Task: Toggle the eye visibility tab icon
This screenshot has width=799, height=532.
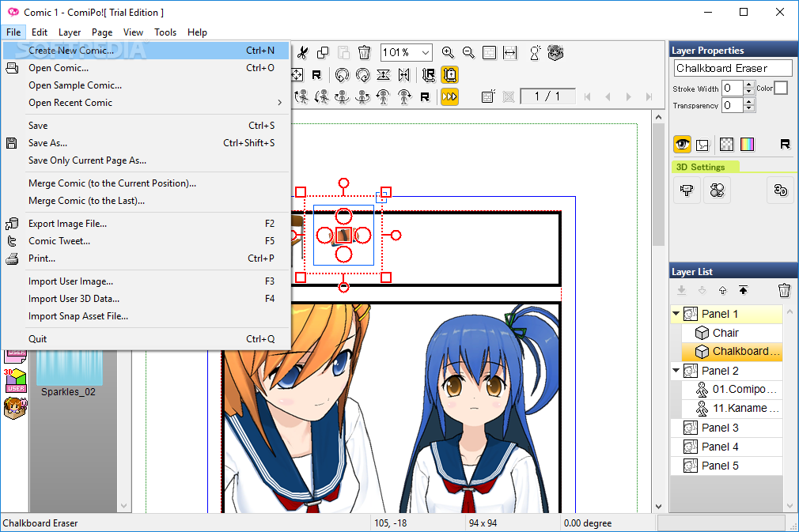Action: coord(682,144)
